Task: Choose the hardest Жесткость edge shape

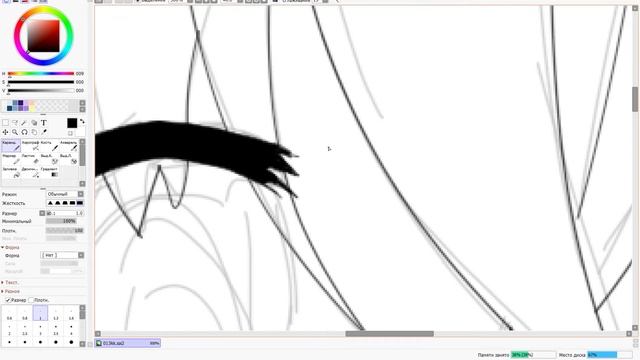Action: coord(80,203)
